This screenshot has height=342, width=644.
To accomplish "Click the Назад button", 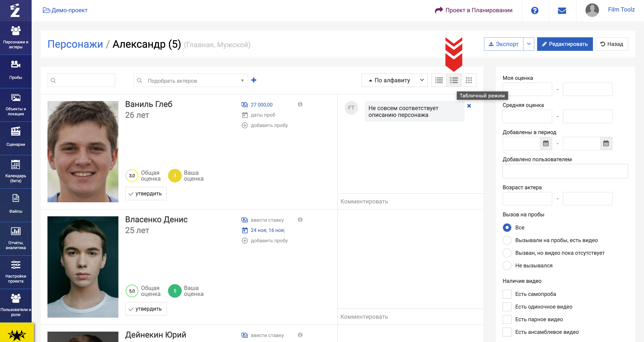I will pyautogui.click(x=611, y=44).
